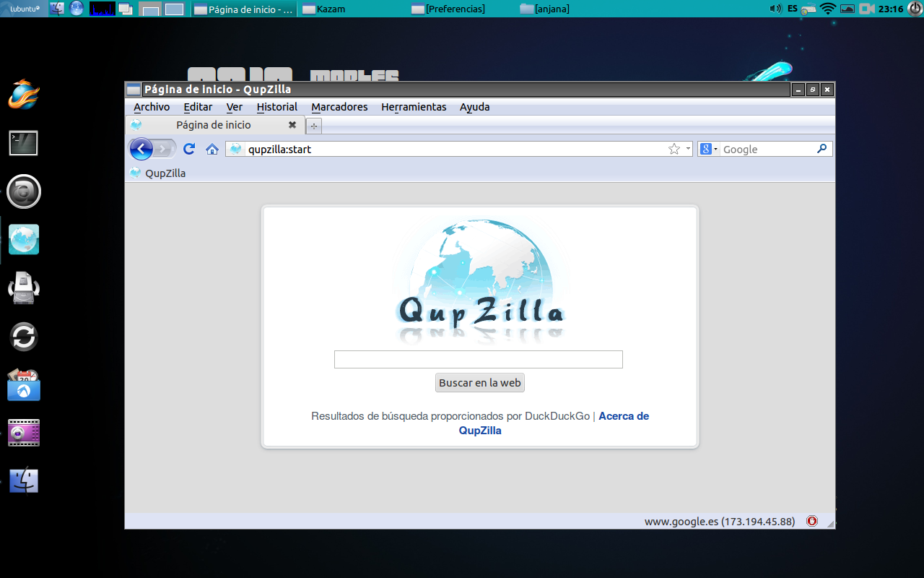Switch to the [anjana] taskbar window
The image size is (924, 578).
570,9
